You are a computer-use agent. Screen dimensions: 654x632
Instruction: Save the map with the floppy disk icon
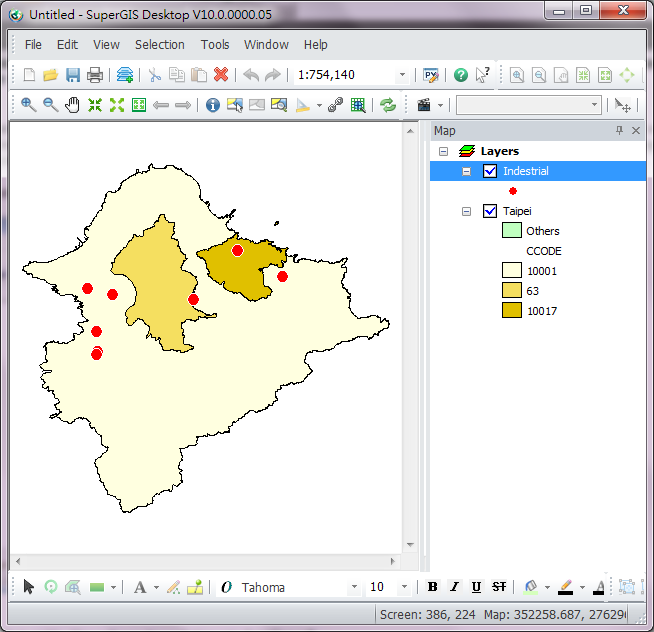pyautogui.click(x=73, y=75)
